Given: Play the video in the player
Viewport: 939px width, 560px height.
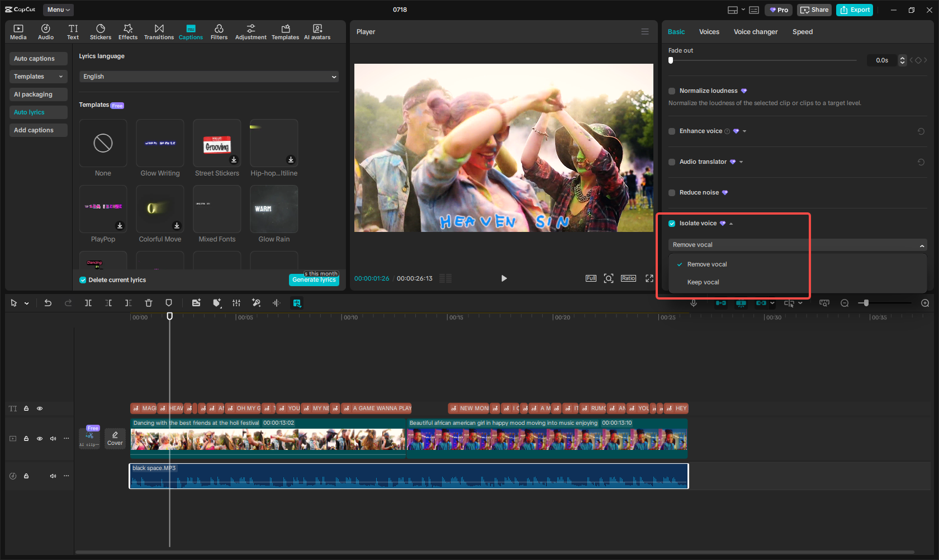Looking at the screenshot, I should click(504, 278).
